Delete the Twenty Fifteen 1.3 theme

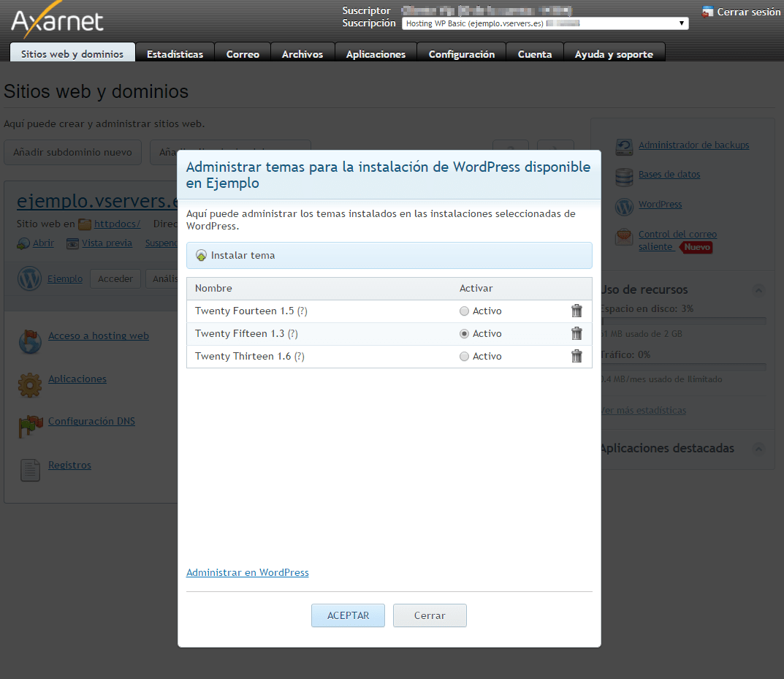click(x=576, y=333)
